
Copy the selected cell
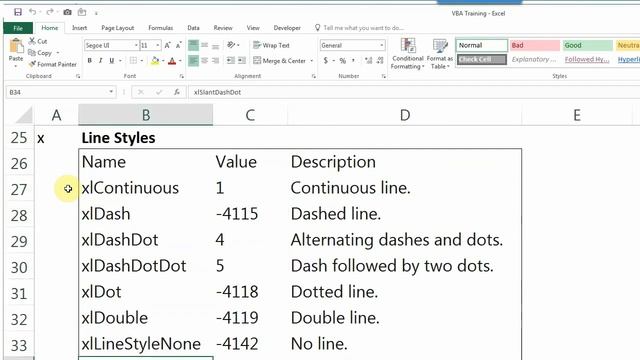point(40,53)
